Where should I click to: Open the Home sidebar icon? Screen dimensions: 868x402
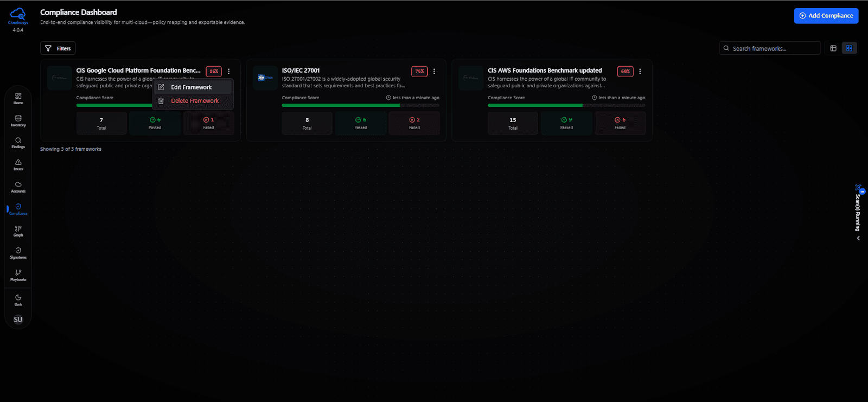(18, 98)
